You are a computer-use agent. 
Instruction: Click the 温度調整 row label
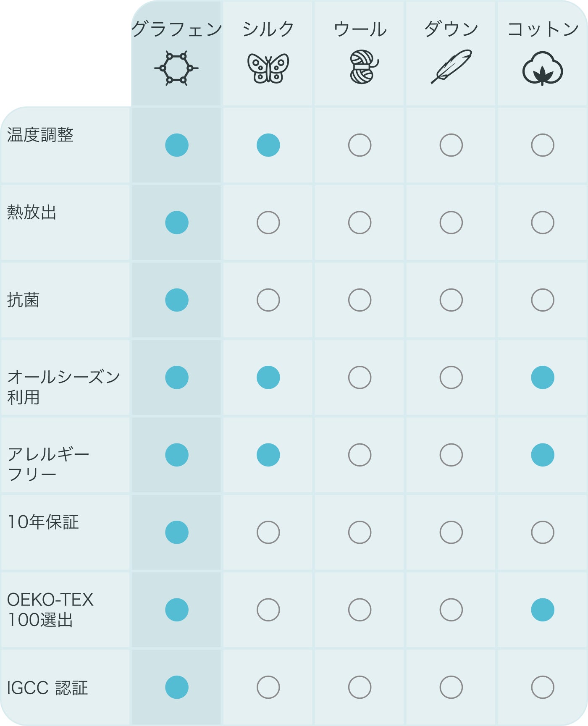(40, 135)
